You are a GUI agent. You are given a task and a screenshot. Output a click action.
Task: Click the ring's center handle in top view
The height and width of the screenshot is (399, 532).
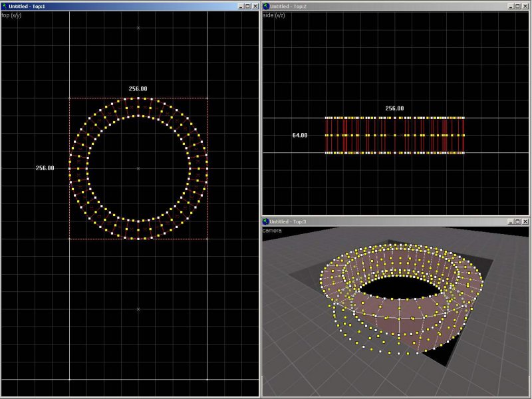(x=138, y=169)
